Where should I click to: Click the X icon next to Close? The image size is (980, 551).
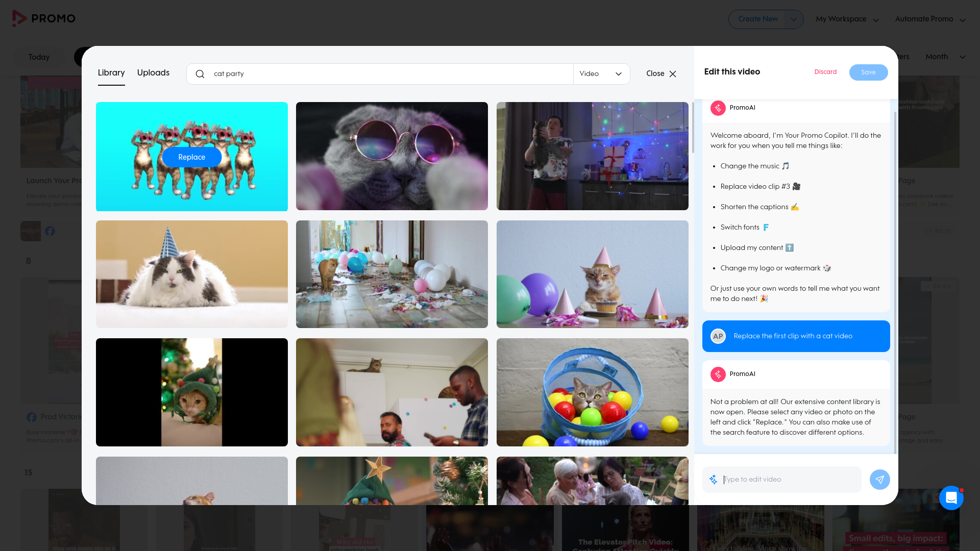pos(673,74)
